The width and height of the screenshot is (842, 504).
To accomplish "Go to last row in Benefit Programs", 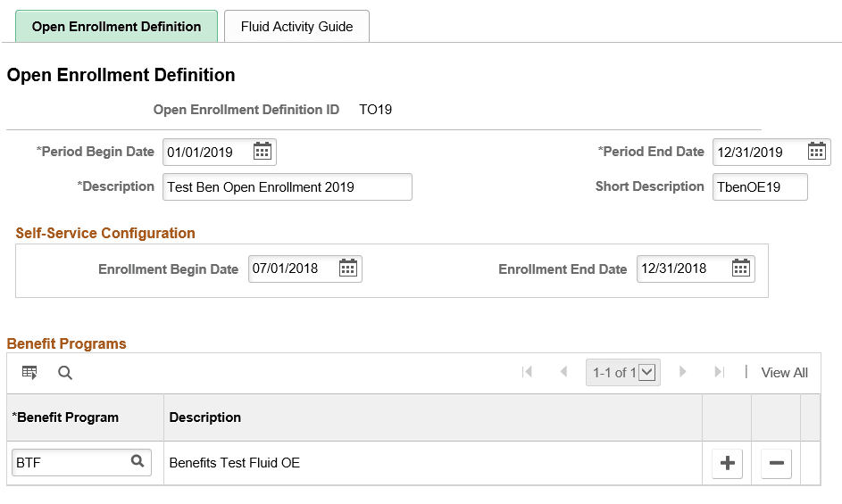I will coord(719,372).
